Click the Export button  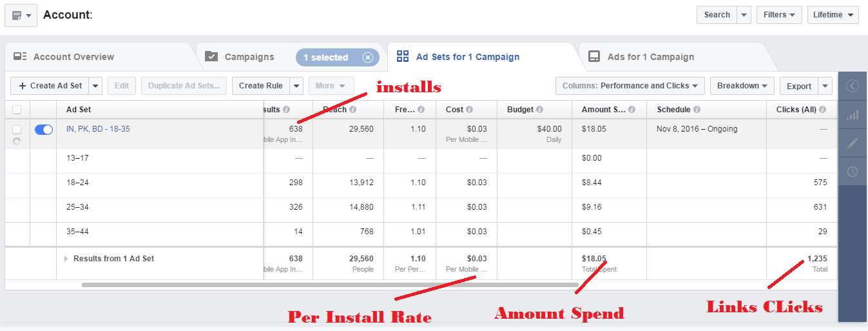pyautogui.click(x=799, y=86)
